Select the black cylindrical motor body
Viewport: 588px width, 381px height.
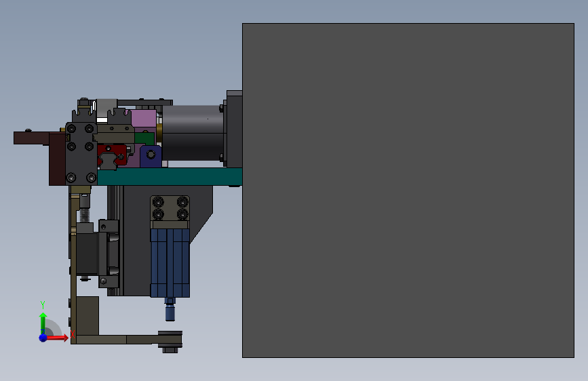(x=193, y=133)
